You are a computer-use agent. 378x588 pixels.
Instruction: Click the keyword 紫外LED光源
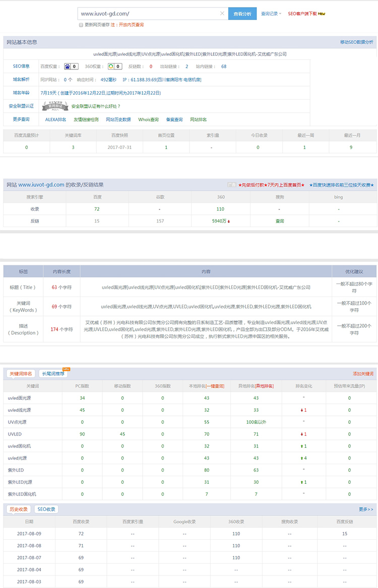(20, 482)
